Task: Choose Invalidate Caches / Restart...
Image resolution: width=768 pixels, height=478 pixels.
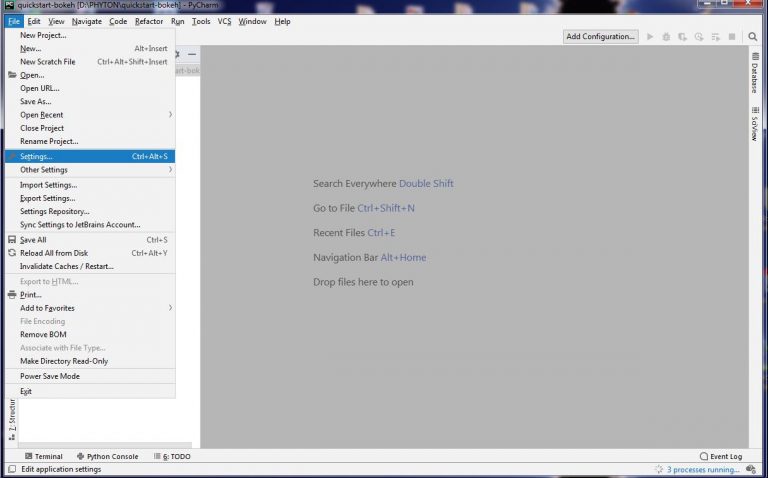Action: click(x=67, y=266)
